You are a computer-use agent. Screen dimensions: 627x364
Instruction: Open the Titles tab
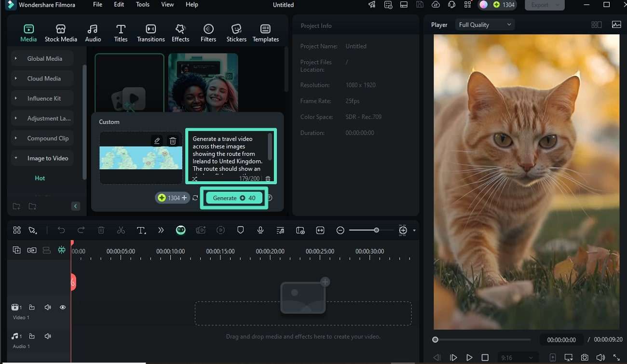(121, 33)
